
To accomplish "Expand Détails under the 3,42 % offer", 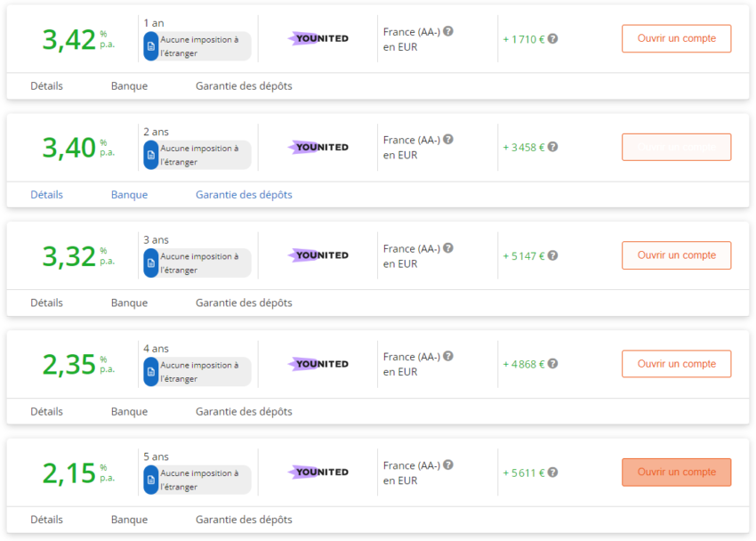I will 46,86.
